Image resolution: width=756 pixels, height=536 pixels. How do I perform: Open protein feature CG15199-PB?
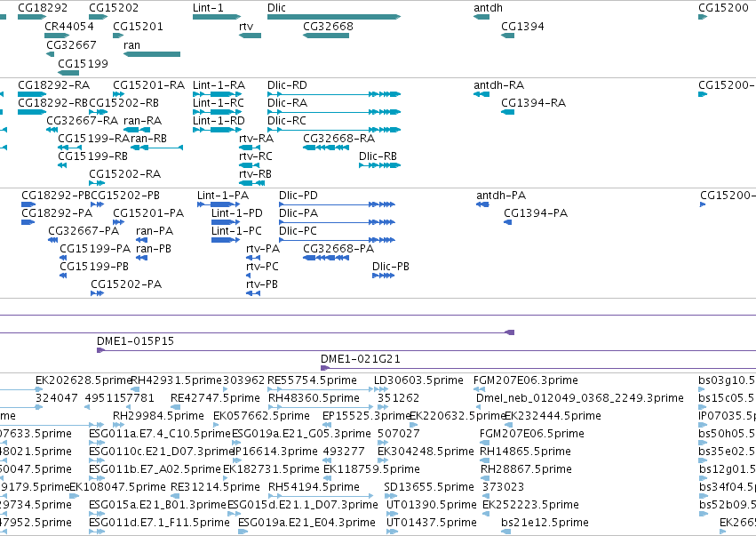coord(63,276)
